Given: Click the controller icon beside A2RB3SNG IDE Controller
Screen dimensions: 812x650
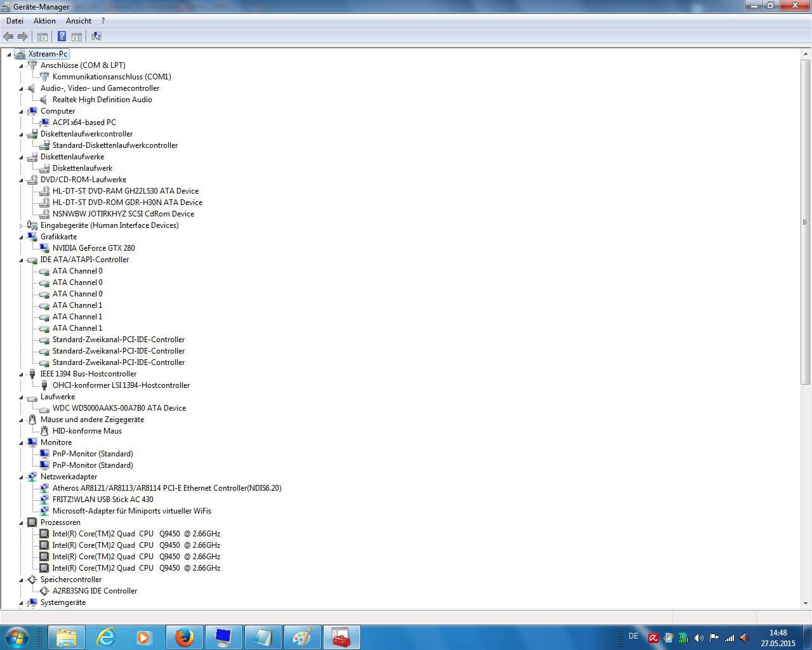Looking at the screenshot, I should (x=44, y=591).
